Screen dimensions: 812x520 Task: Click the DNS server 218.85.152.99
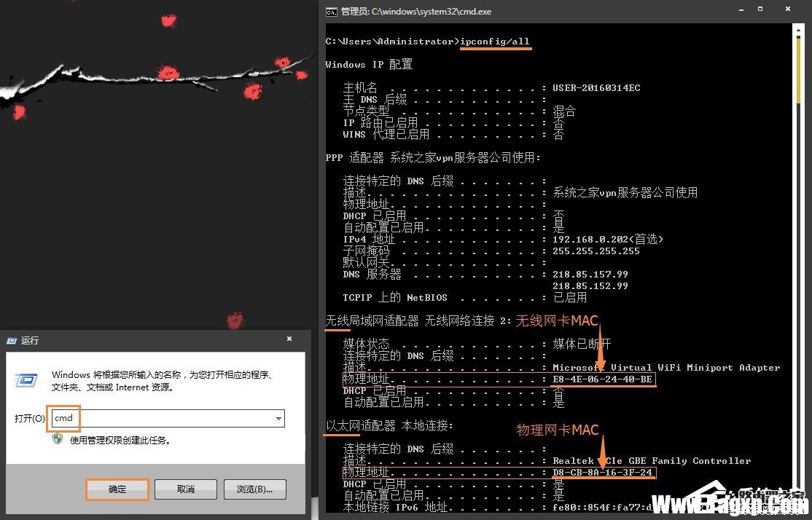point(590,286)
